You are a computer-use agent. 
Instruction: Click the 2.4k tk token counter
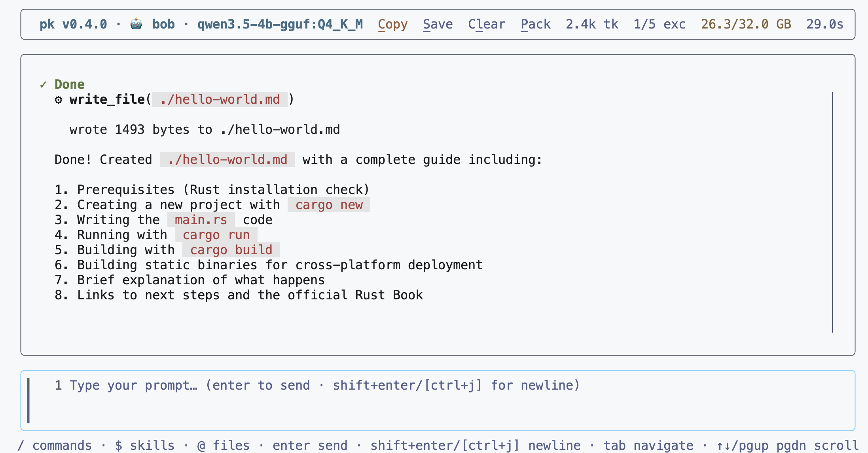pos(592,24)
